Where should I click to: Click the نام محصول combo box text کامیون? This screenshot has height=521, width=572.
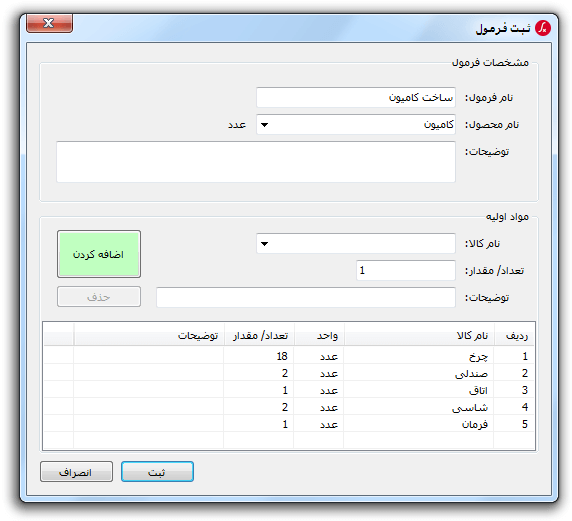[x=438, y=125]
